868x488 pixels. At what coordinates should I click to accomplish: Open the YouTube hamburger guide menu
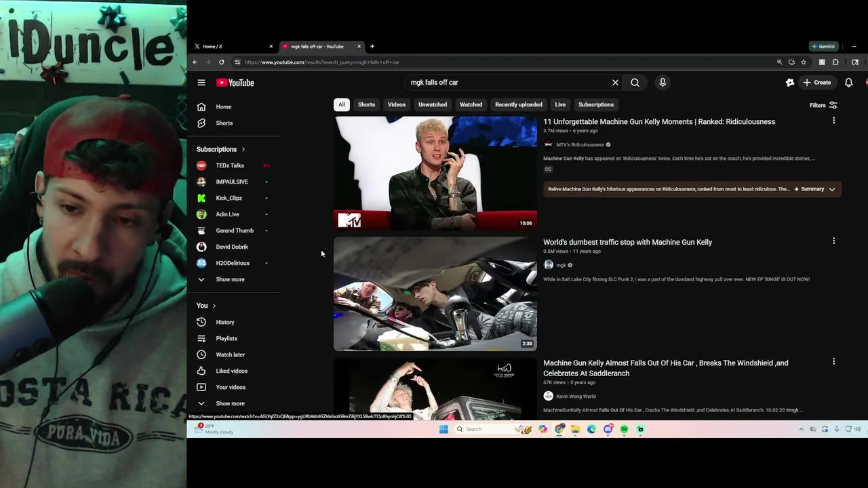pyautogui.click(x=201, y=83)
